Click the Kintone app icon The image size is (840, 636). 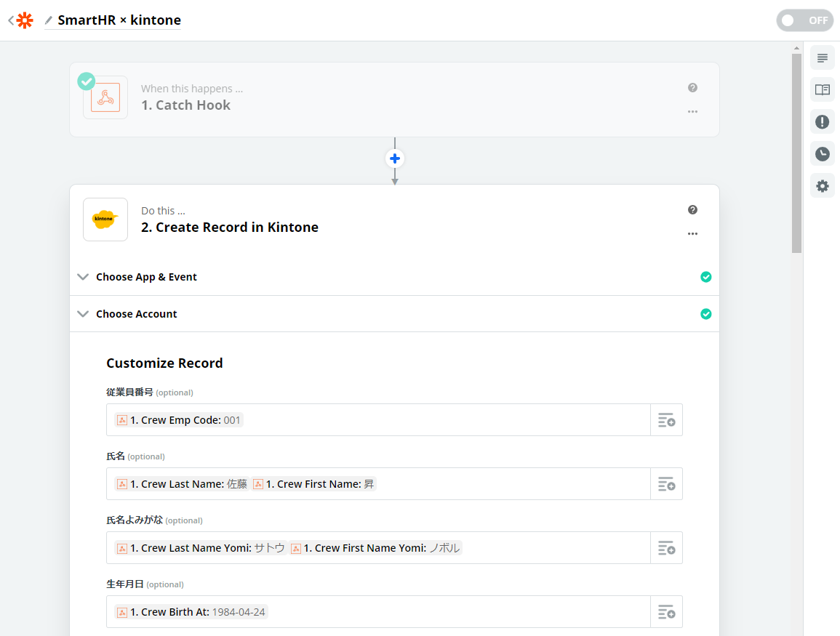pos(105,220)
